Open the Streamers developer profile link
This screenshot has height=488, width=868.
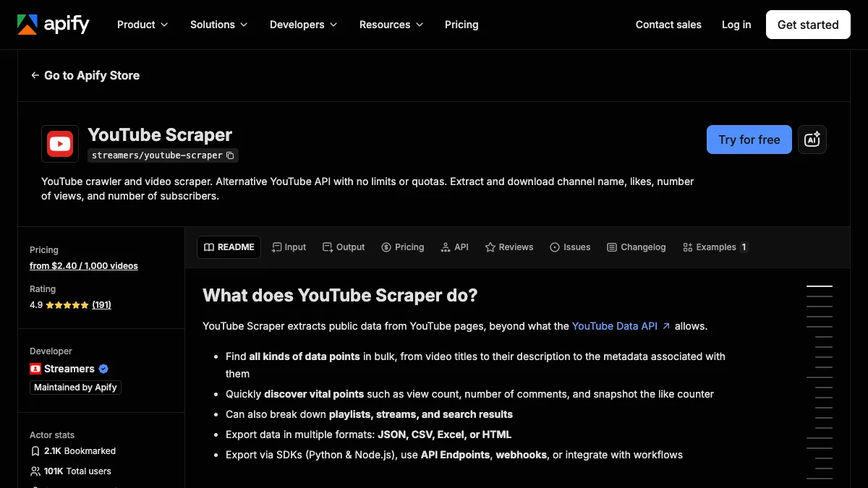(69, 369)
